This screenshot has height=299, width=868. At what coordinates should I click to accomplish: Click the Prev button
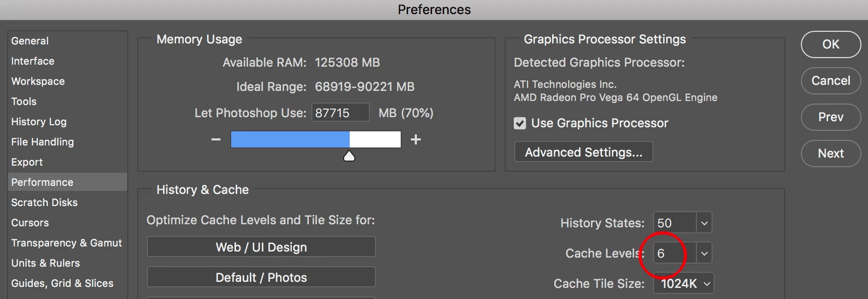tap(831, 117)
